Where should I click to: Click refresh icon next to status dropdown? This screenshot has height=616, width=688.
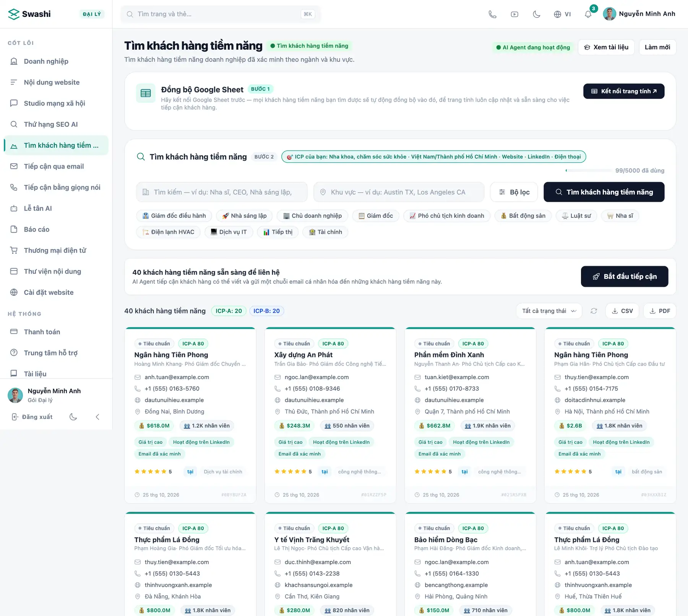pos(594,311)
